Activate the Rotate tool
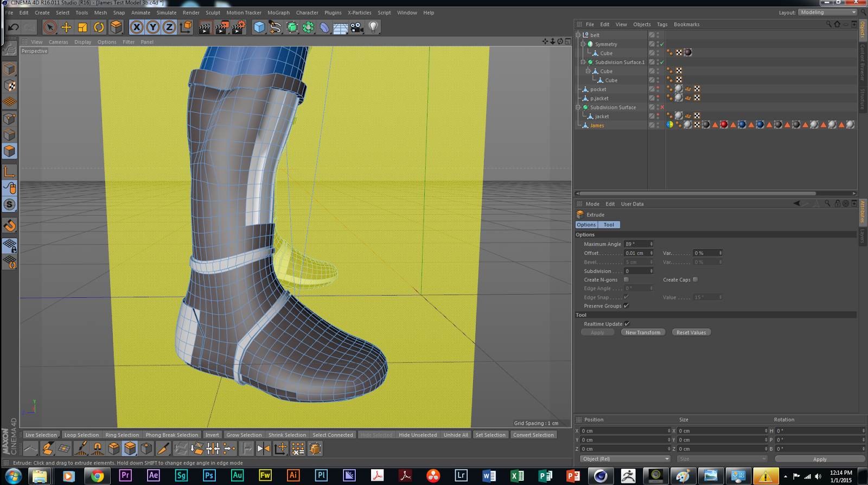This screenshot has width=868, height=485. [x=99, y=27]
